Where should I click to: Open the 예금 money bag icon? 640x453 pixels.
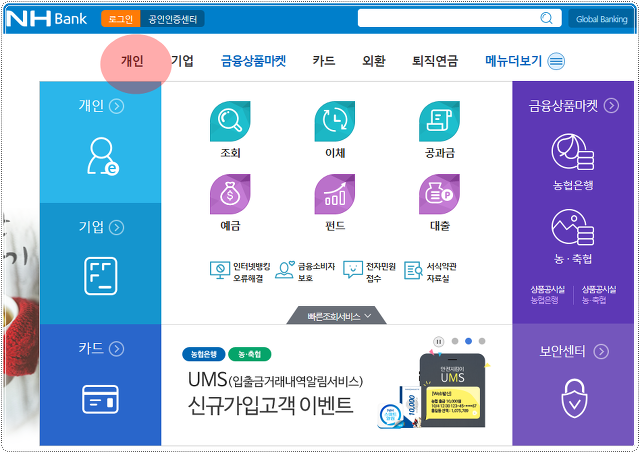230,194
